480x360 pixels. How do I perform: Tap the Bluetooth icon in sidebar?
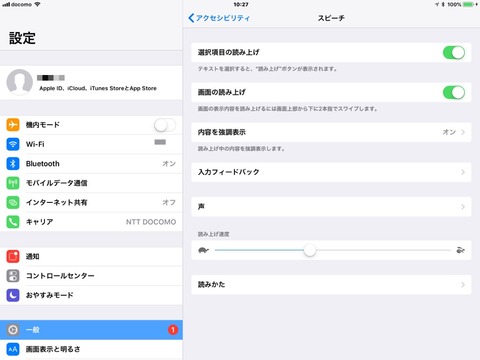13,164
